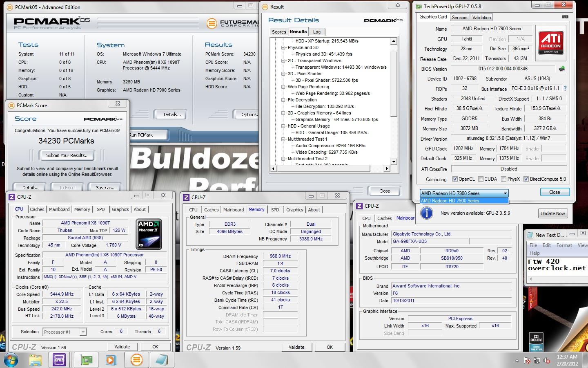Click the Close button in the Result window
The width and height of the screenshot is (588, 368).
tap(385, 191)
